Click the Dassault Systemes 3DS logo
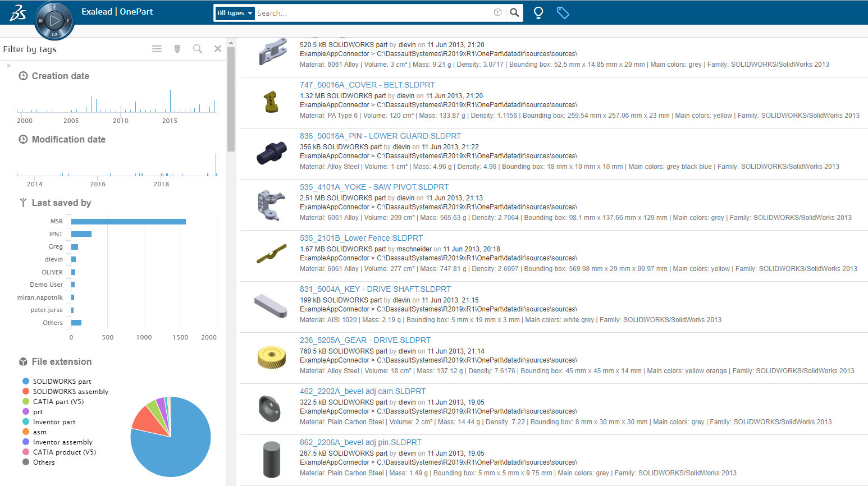Screen dimensions: 868x486 click(x=18, y=13)
